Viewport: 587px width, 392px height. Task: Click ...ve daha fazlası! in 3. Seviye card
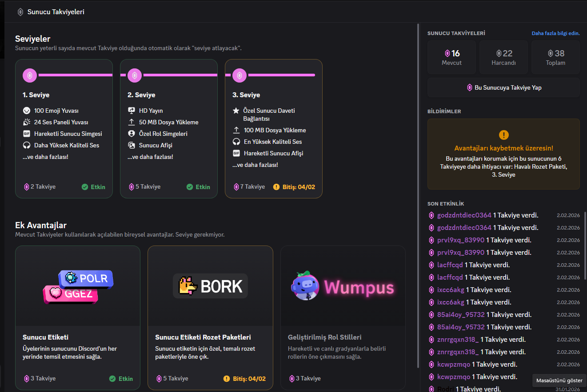pos(255,165)
